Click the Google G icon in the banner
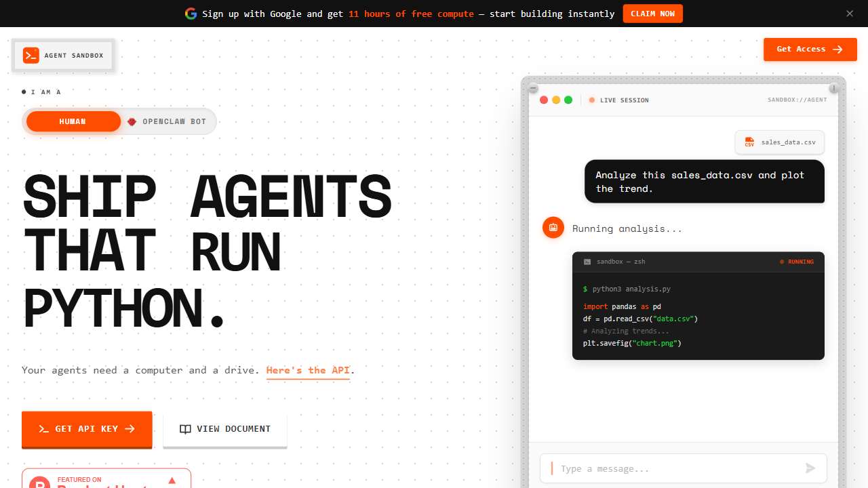 [x=191, y=14]
